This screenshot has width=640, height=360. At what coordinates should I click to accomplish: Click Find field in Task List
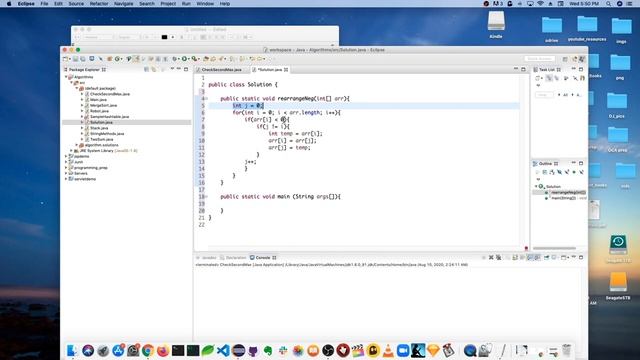coord(544,95)
